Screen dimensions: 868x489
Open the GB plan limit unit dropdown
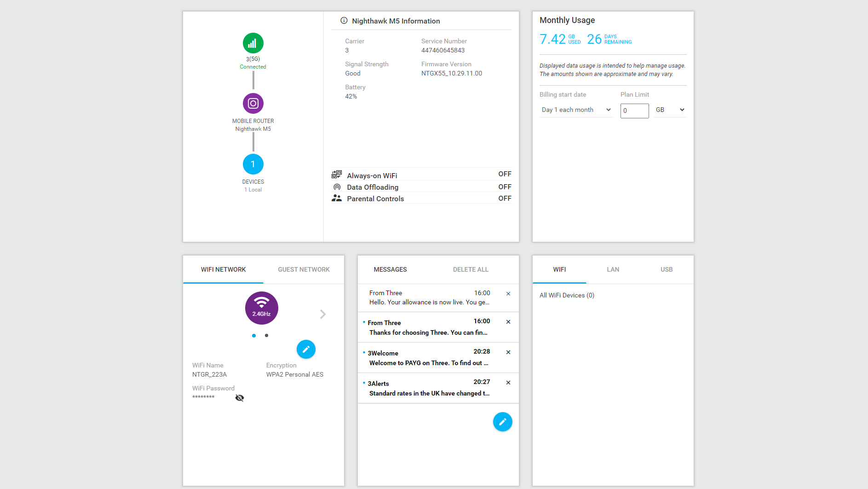coord(670,110)
